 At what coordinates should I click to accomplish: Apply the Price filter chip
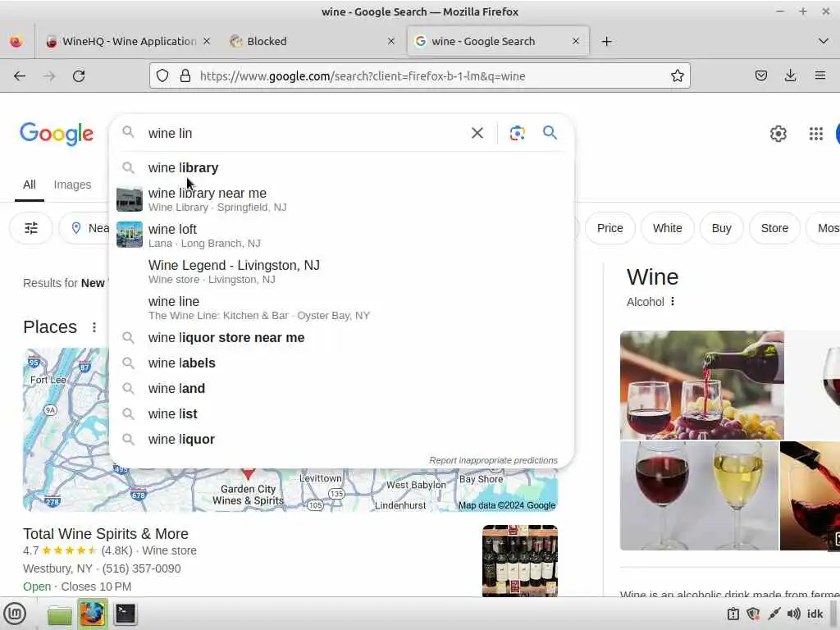click(x=609, y=228)
